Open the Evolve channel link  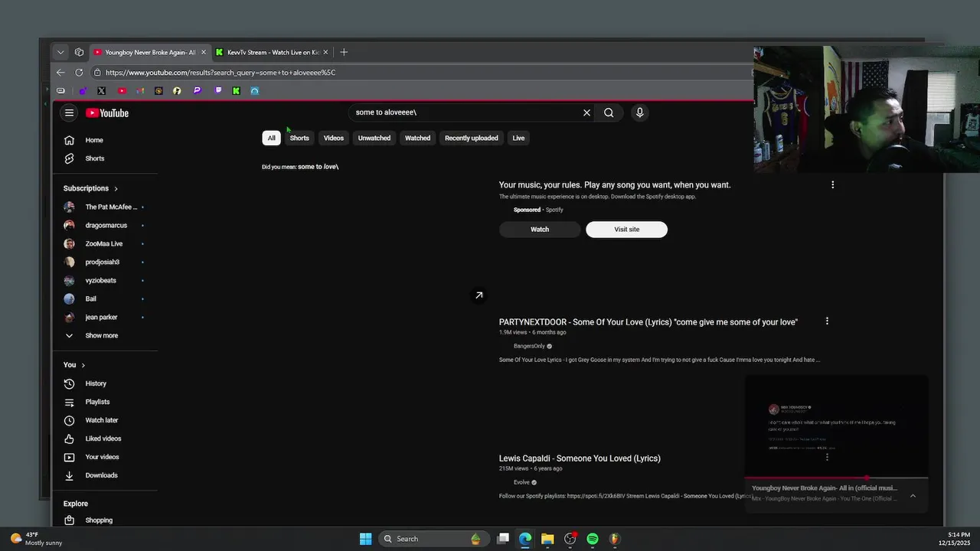click(521, 482)
